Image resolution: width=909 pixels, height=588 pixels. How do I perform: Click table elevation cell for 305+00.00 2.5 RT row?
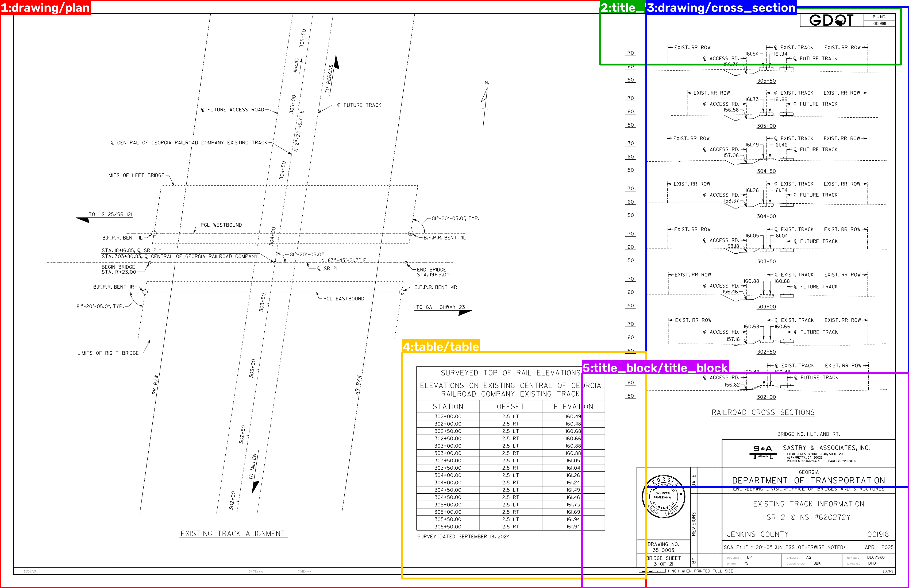[x=573, y=512]
